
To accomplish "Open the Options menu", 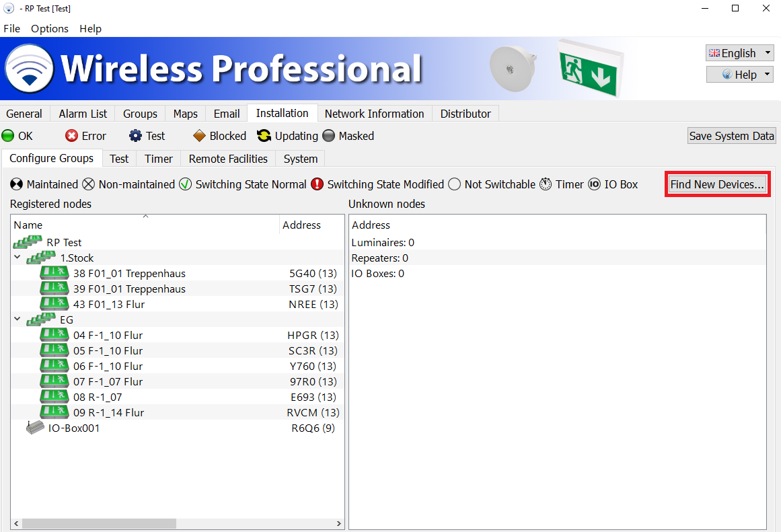I will point(50,28).
